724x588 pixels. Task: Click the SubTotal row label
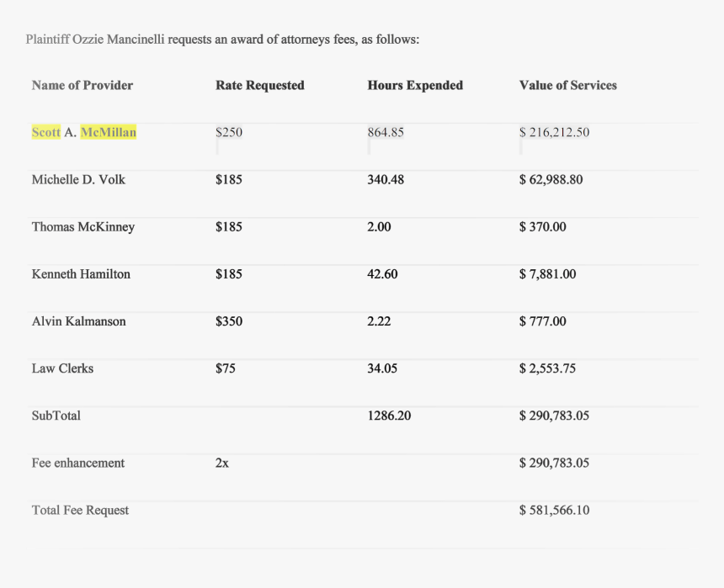point(56,416)
